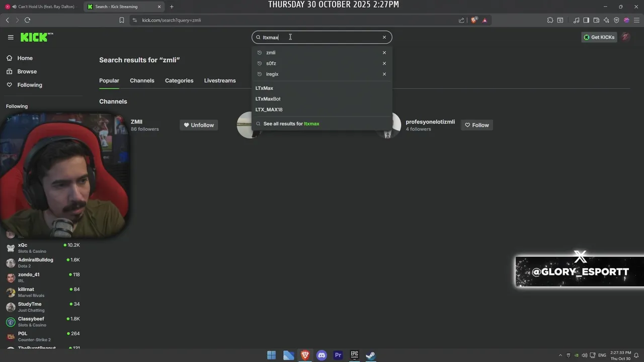The width and height of the screenshot is (644, 362).
Task: Open zondo_41 channel in sidebar
Action: [43, 278]
